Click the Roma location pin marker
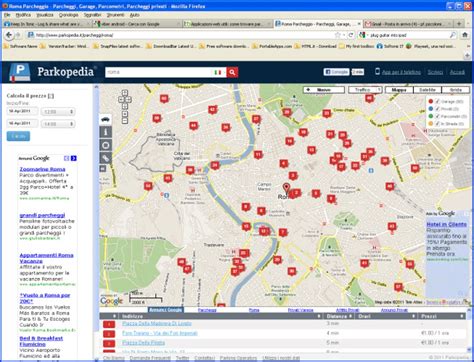Viewport: 474px width, 362px height. 286,188
